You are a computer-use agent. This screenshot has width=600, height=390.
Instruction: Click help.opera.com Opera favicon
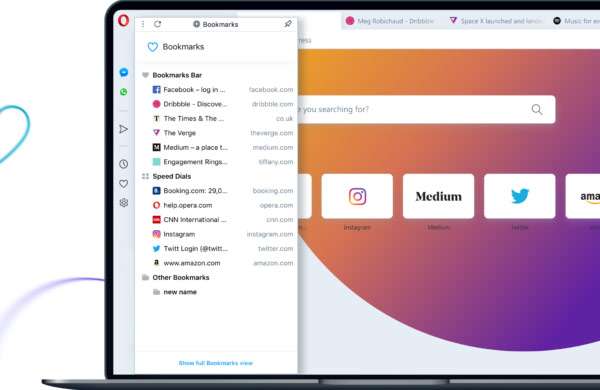pyautogui.click(x=157, y=205)
